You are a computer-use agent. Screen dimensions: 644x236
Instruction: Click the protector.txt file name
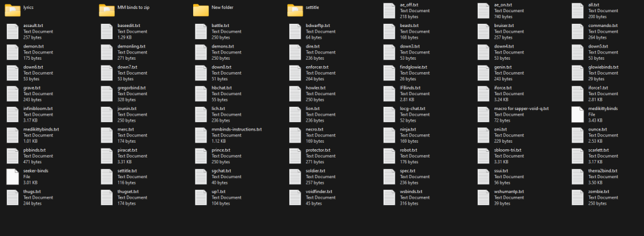[318, 150]
